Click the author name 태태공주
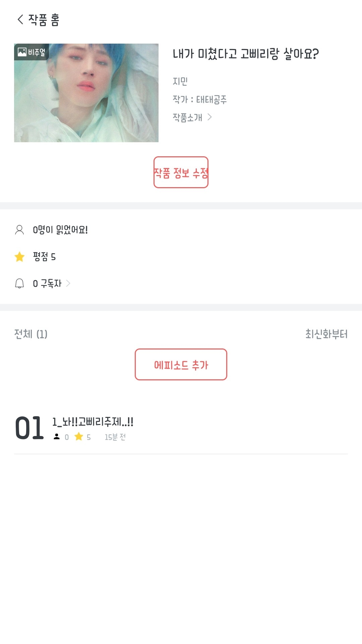This screenshot has width=362, height=644. [211, 100]
